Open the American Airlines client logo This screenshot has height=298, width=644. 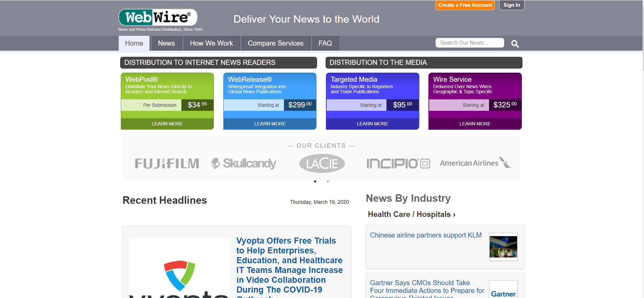pyautogui.click(x=475, y=163)
